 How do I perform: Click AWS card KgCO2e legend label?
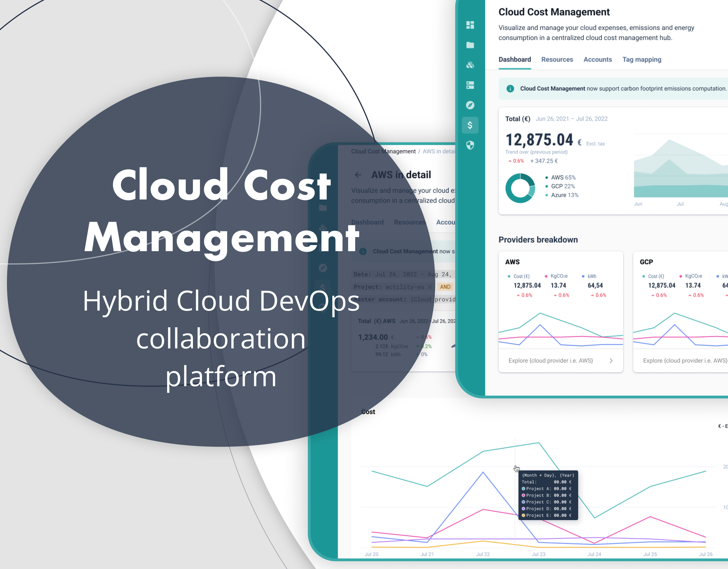click(559, 276)
